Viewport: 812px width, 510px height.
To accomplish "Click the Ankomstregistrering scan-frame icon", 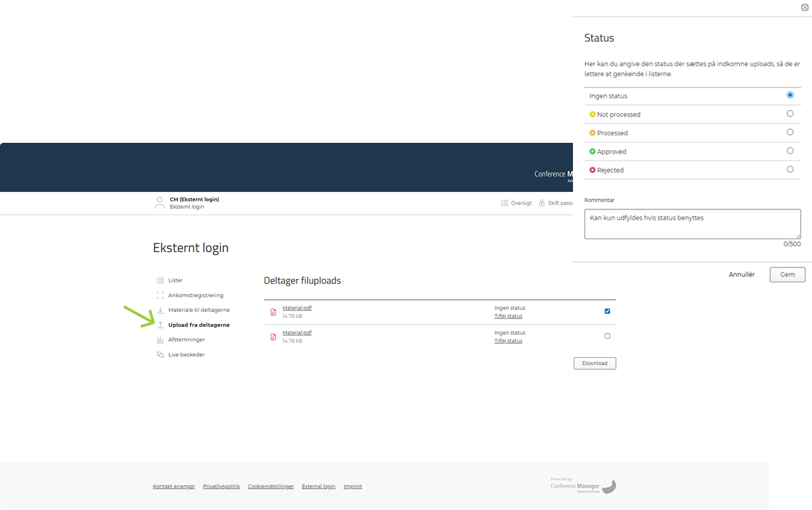I will (x=160, y=295).
